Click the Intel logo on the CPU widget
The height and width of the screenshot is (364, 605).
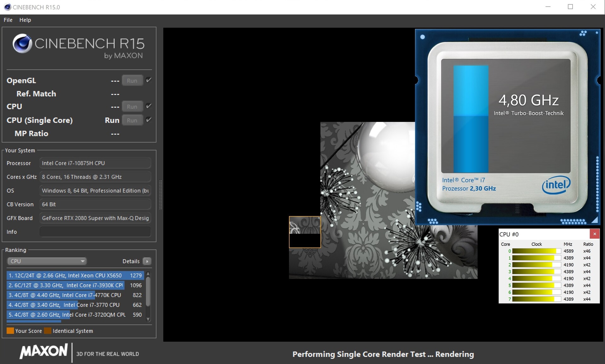(556, 185)
